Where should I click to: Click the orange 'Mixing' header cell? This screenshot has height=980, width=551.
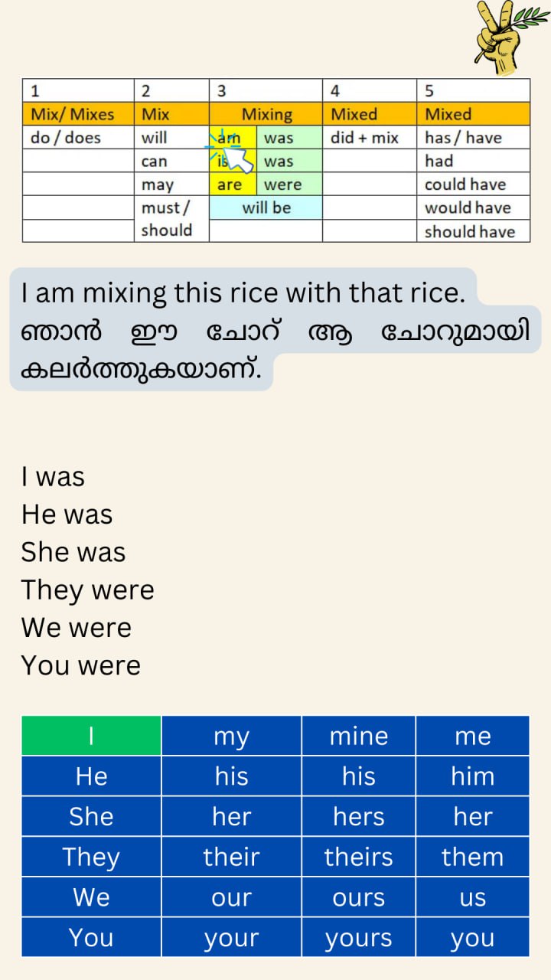[x=266, y=115]
